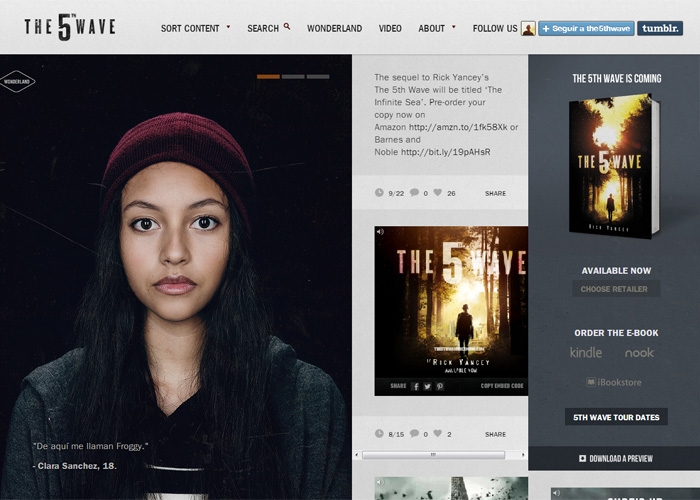Click comment bubble icon on 8/15 post
Image resolution: width=700 pixels, height=500 pixels.
(414, 433)
